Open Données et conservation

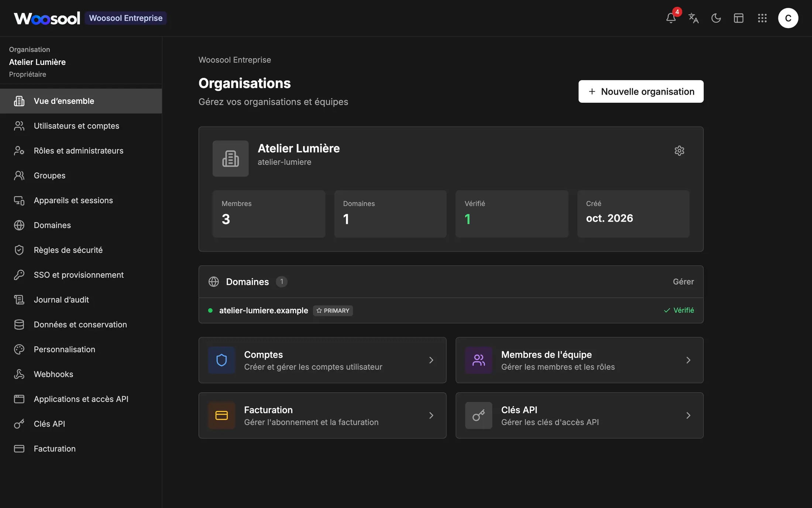(81, 324)
